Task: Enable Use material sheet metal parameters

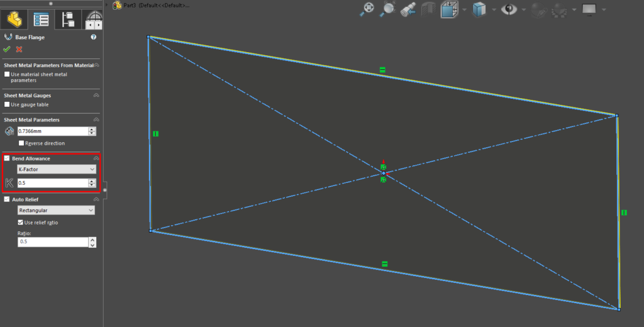Action: pos(8,74)
